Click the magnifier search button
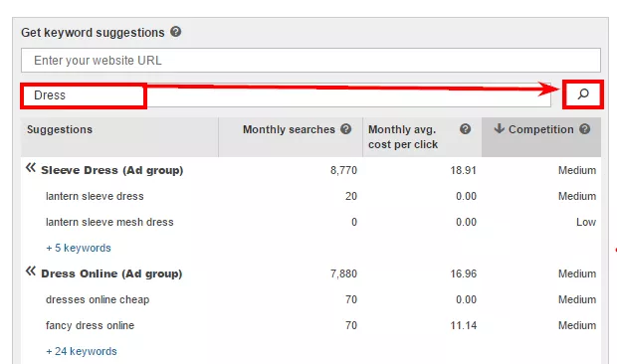Image resolution: width=617 pixels, height=364 pixels. pos(583,94)
